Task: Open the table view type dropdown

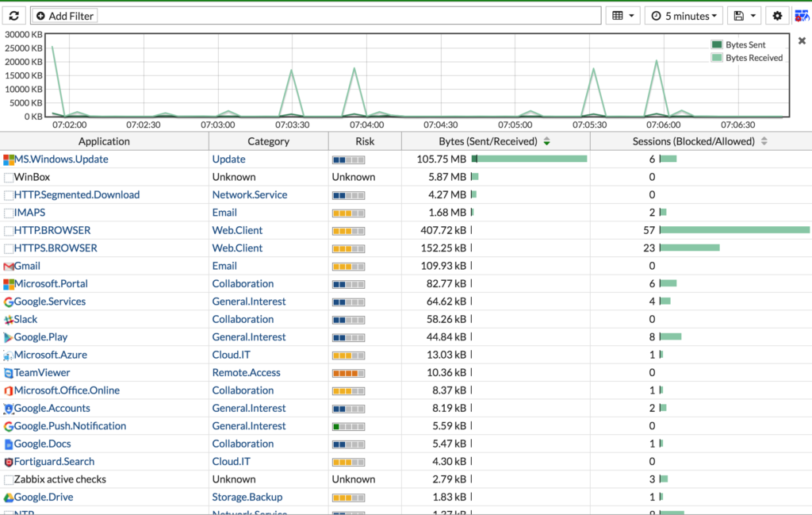Action: tap(622, 16)
